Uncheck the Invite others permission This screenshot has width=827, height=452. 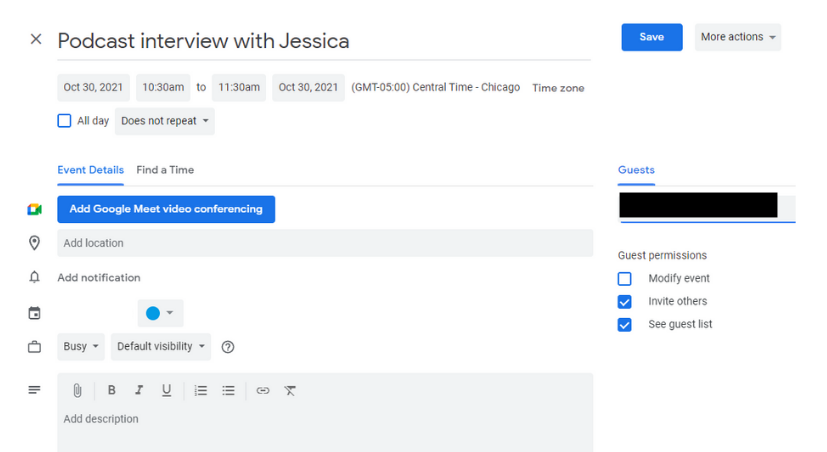click(625, 302)
